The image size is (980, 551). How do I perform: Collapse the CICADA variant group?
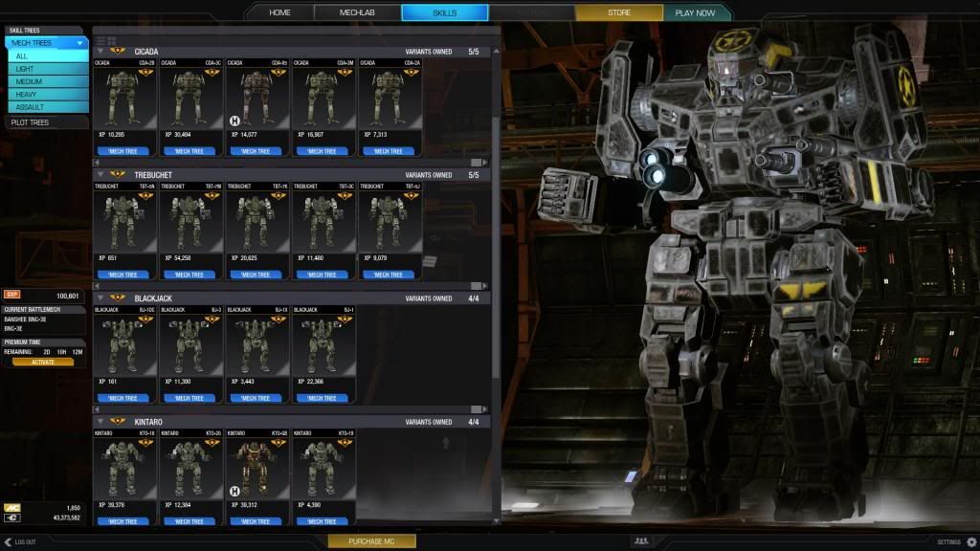point(100,52)
